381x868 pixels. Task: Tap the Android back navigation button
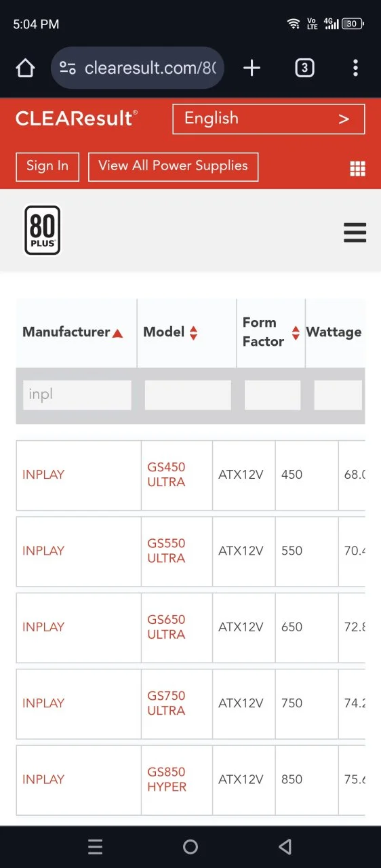click(285, 846)
